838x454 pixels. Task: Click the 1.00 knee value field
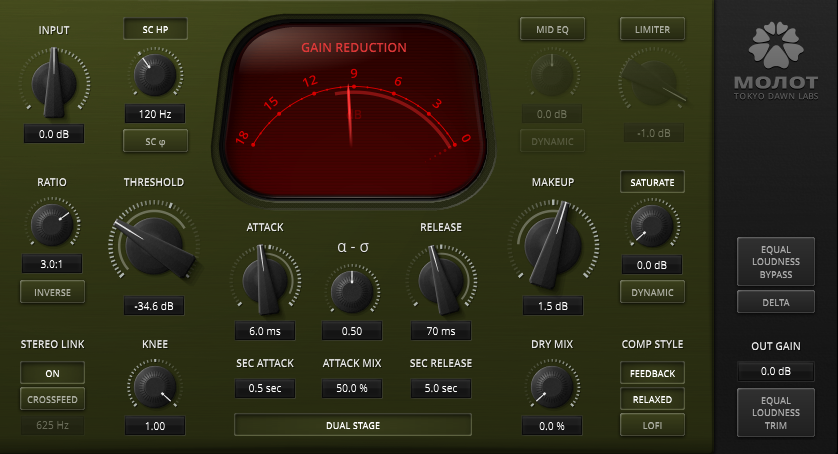[x=155, y=426]
